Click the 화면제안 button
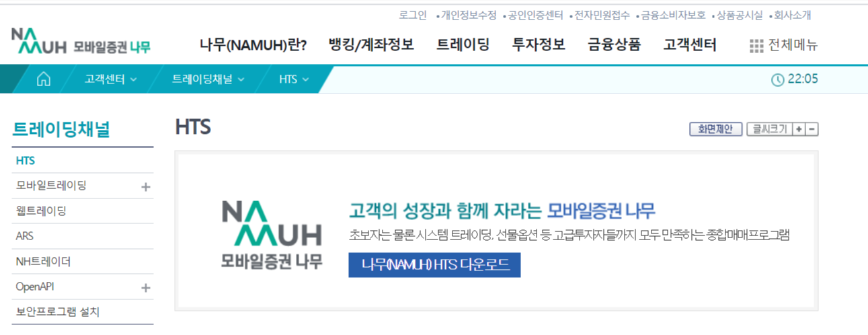The image size is (868, 335). [715, 129]
